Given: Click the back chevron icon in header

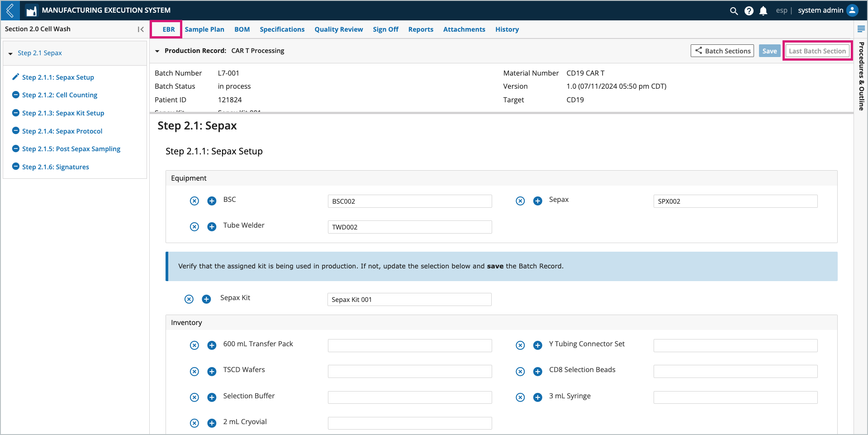Looking at the screenshot, I should click(10, 10).
